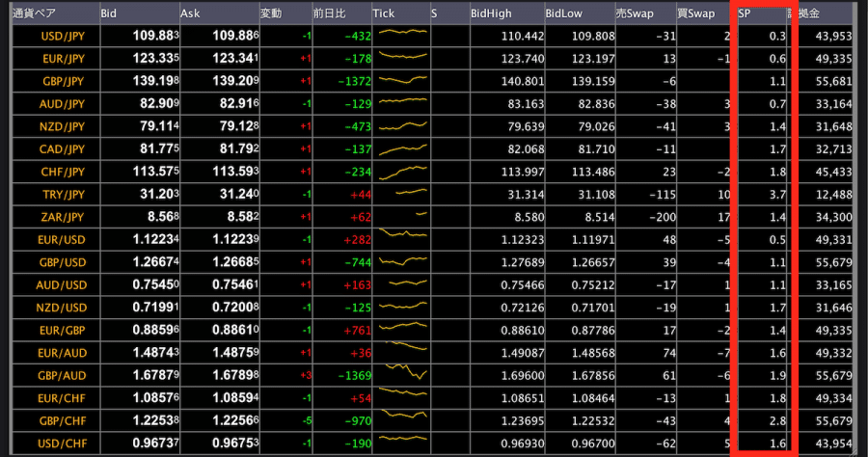868x457 pixels.
Task: Click USD/JPY BidHigh value 110.442
Action: [x=523, y=37]
